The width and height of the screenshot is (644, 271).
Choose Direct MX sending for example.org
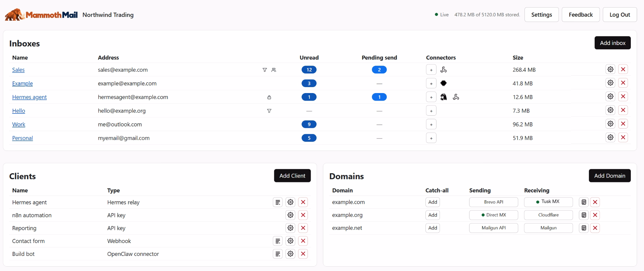[494, 215]
